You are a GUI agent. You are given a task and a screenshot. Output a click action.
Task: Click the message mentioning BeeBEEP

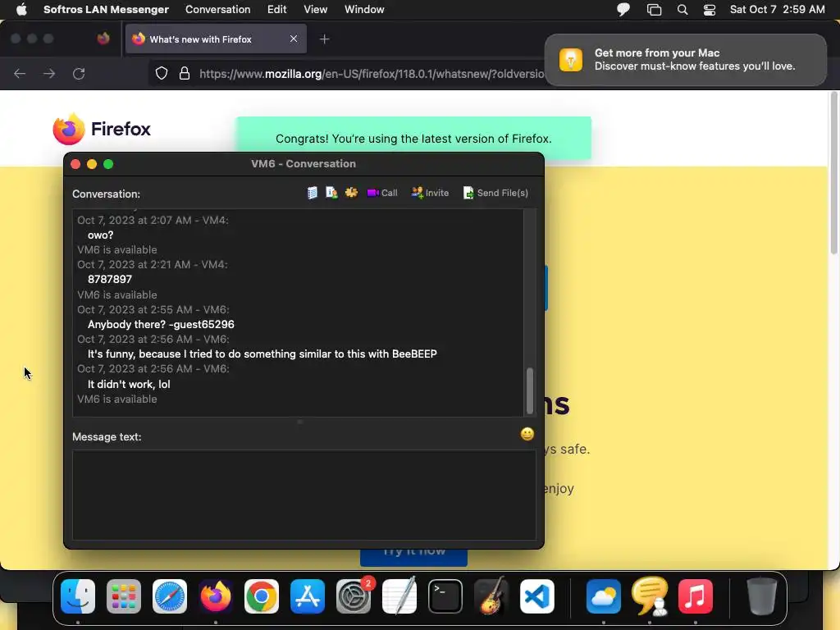coord(262,354)
